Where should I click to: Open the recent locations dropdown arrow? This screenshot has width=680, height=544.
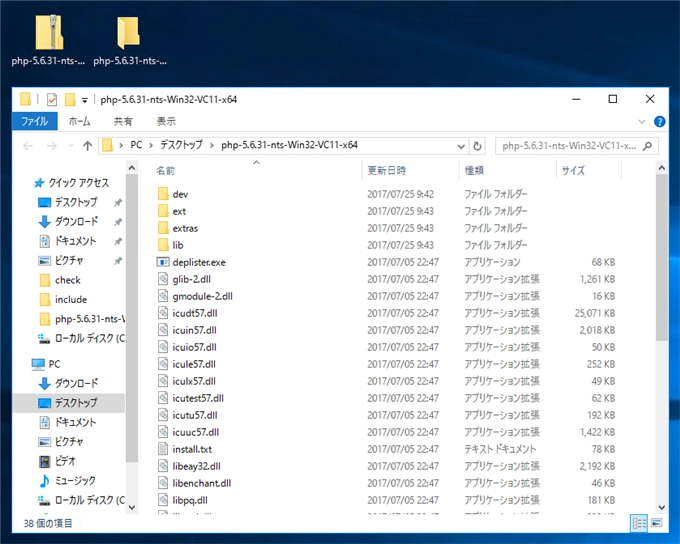point(71,145)
